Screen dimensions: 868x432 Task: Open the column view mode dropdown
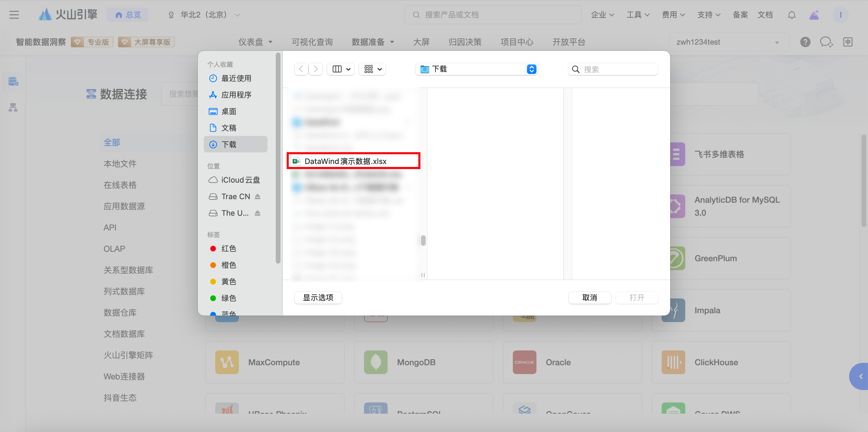[341, 69]
